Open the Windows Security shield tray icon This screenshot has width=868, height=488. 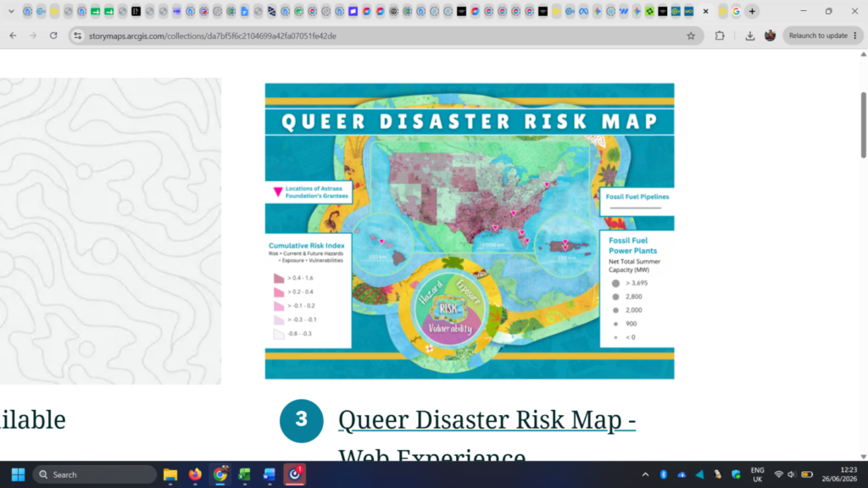[736, 474]
